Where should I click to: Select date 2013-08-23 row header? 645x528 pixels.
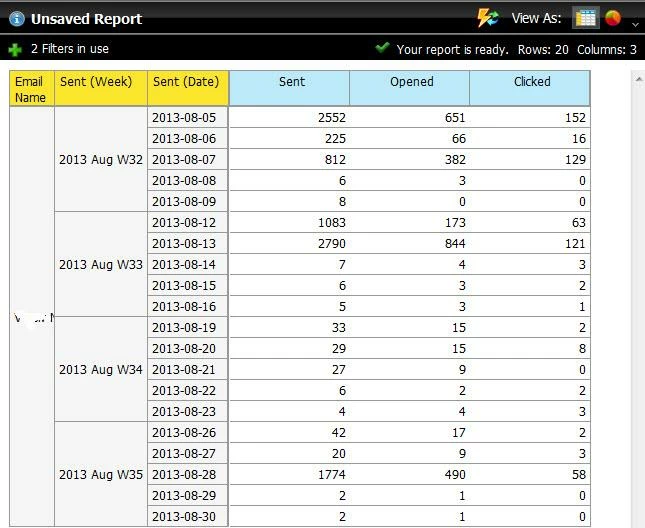(x=188, y=411)
